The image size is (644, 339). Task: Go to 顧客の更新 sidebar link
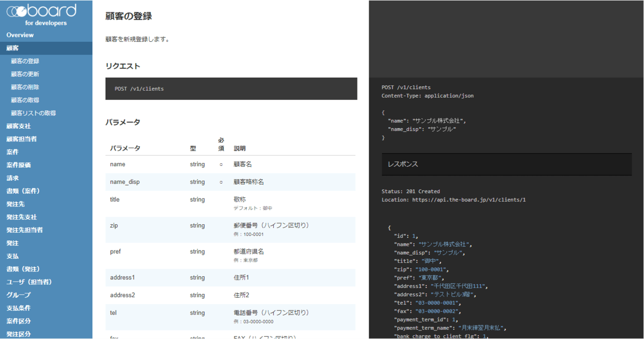[x=25, y=74]
